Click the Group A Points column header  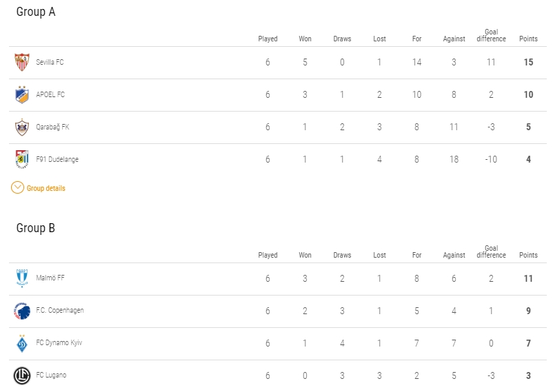(x=528, y=39)
